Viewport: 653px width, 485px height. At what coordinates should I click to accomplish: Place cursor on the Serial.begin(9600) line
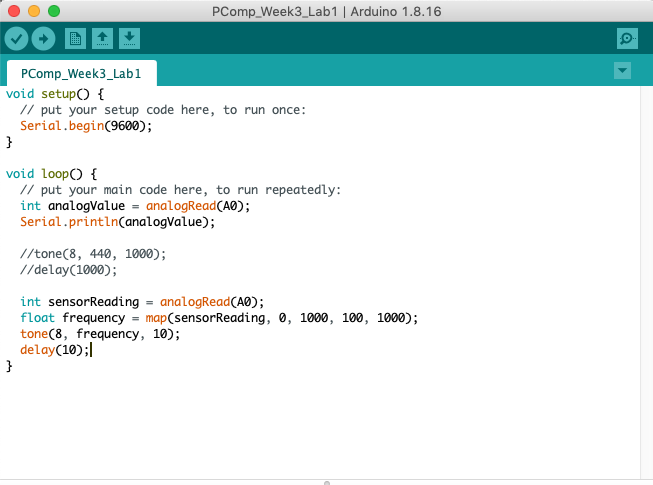pos(91,126)
